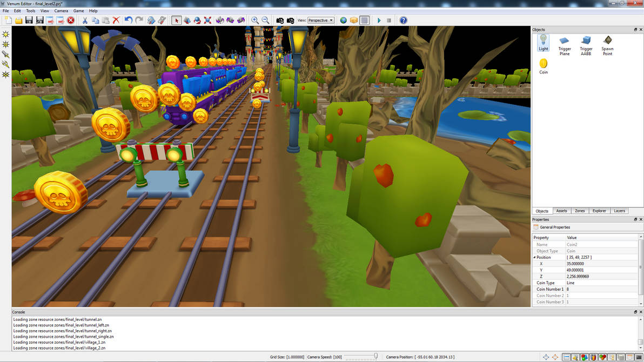Open the Edit menu
644x362 pixels.
[17, 11]
